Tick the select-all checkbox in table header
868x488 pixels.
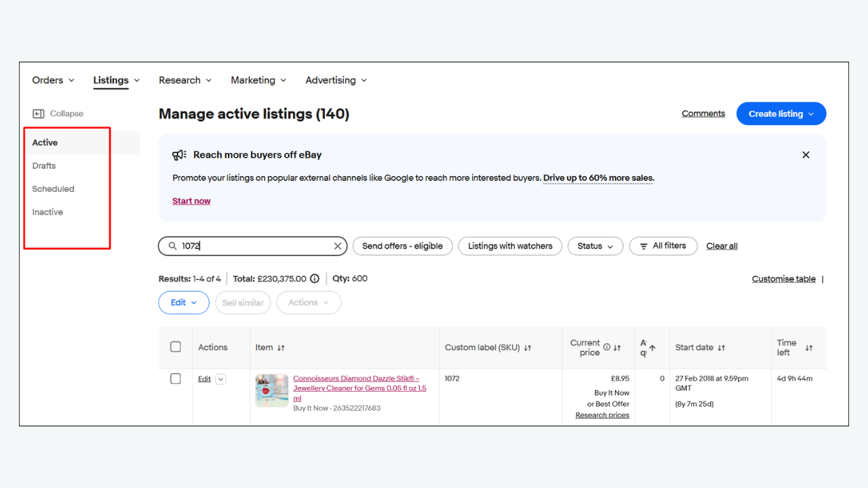pyautogui.click(x=176, y=347)
